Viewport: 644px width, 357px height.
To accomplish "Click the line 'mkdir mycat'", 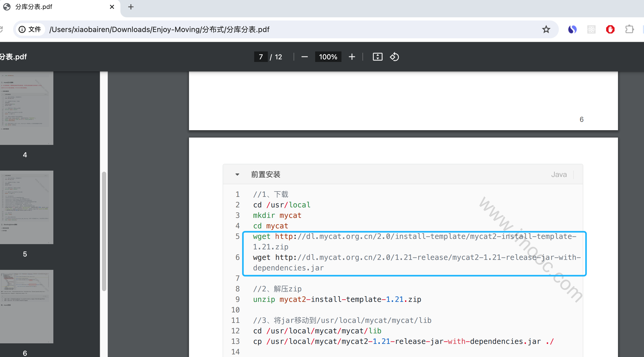I will pos(277,215).
